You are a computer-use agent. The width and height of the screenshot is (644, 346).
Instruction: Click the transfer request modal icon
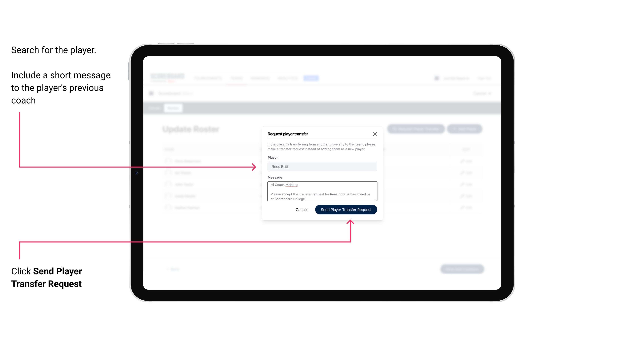pyautogui.click(x=375, y=134)
